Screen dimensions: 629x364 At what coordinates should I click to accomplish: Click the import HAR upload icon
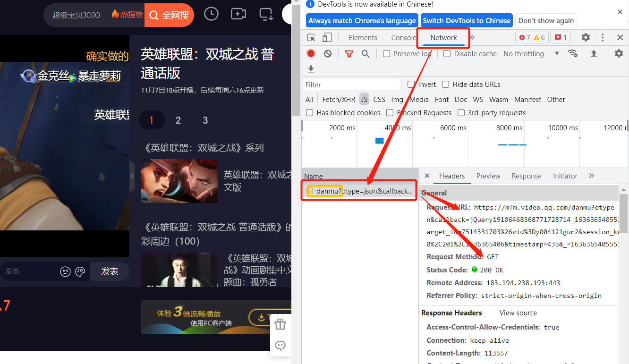[x=594, y=54]
